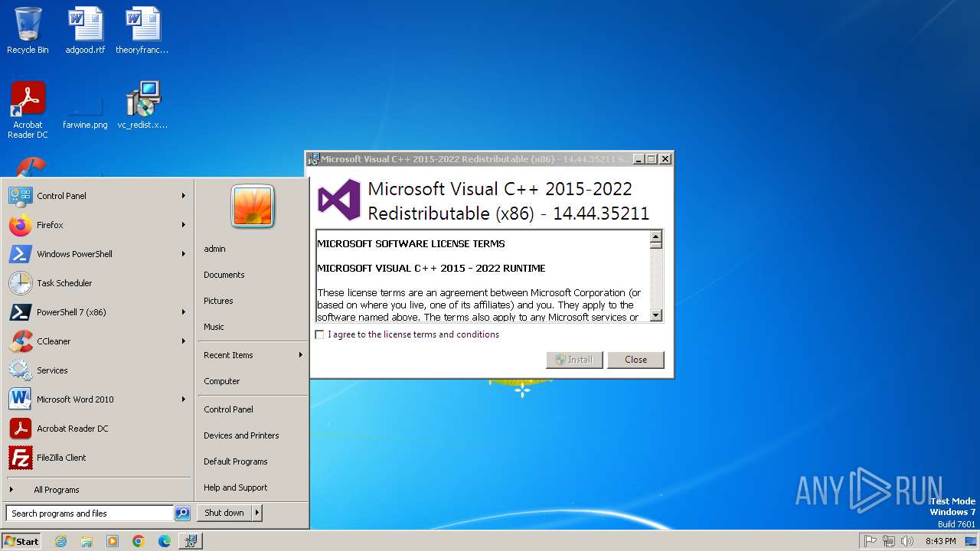The height and width of the screenshot is (551, 980).
Task: Click the Action Center flag tray icon
Action: (x=870, y=541)
